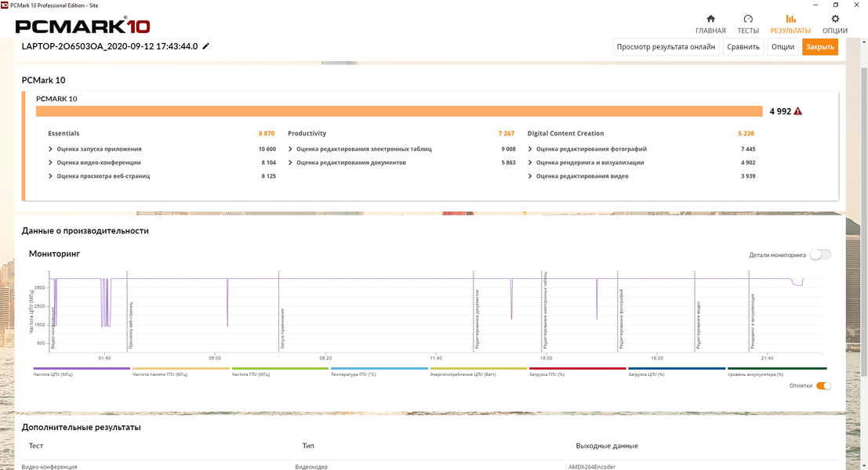Expand Оценка видео-конференции

tap(50, 163)
